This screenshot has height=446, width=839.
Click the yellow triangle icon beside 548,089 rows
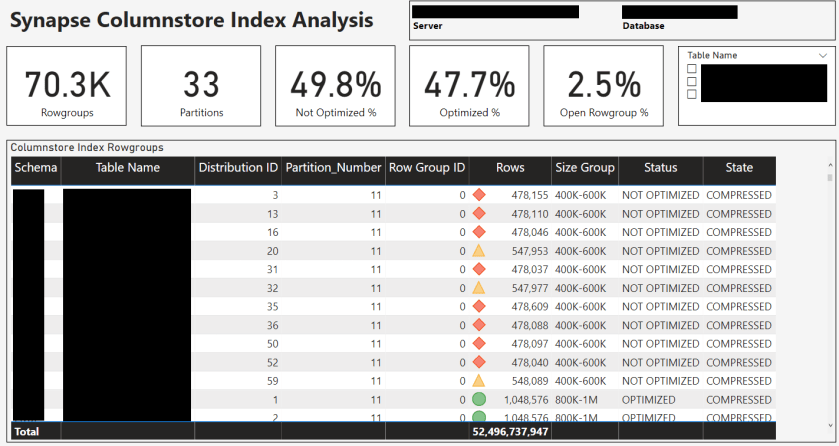(478, 381)
